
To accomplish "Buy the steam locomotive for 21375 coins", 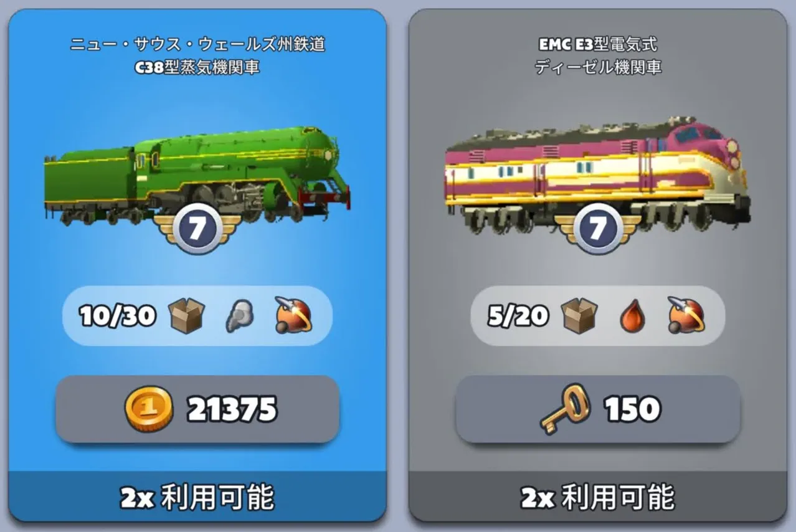I will [x=197, y=409].
